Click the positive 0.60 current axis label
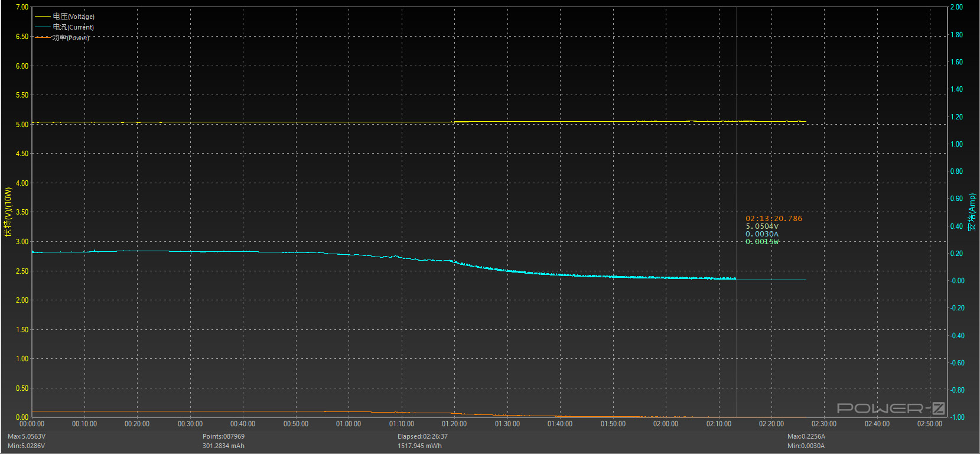The image size is (980, 454). tap(956, 199)
